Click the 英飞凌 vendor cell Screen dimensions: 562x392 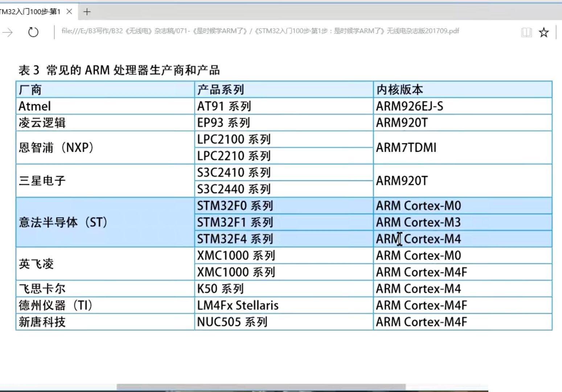coord(105,264)
